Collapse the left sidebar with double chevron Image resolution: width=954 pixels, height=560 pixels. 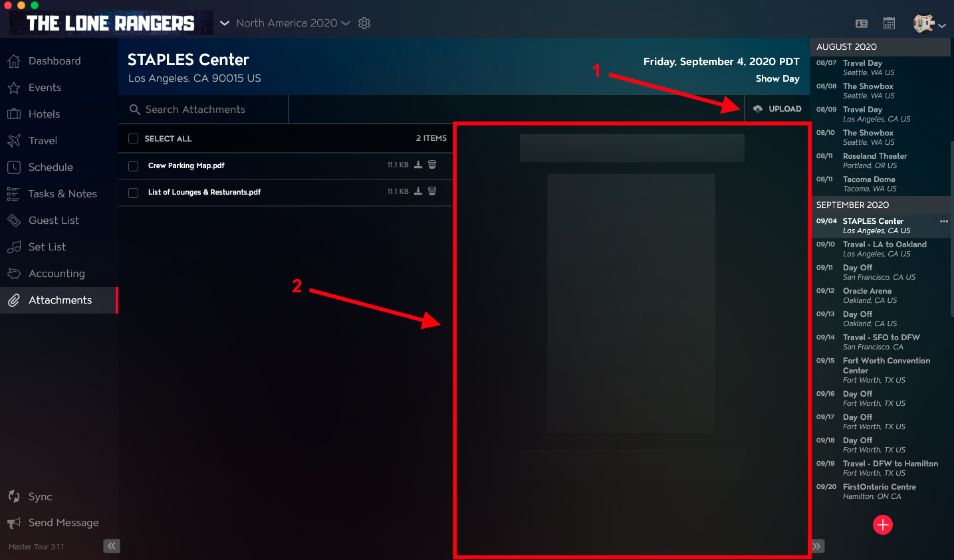point(112,546)
